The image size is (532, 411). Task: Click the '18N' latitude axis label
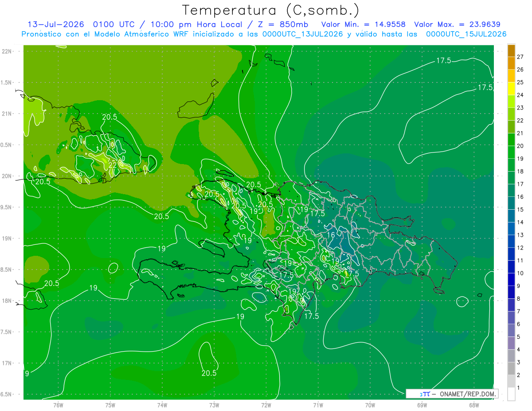pos(7,301)
